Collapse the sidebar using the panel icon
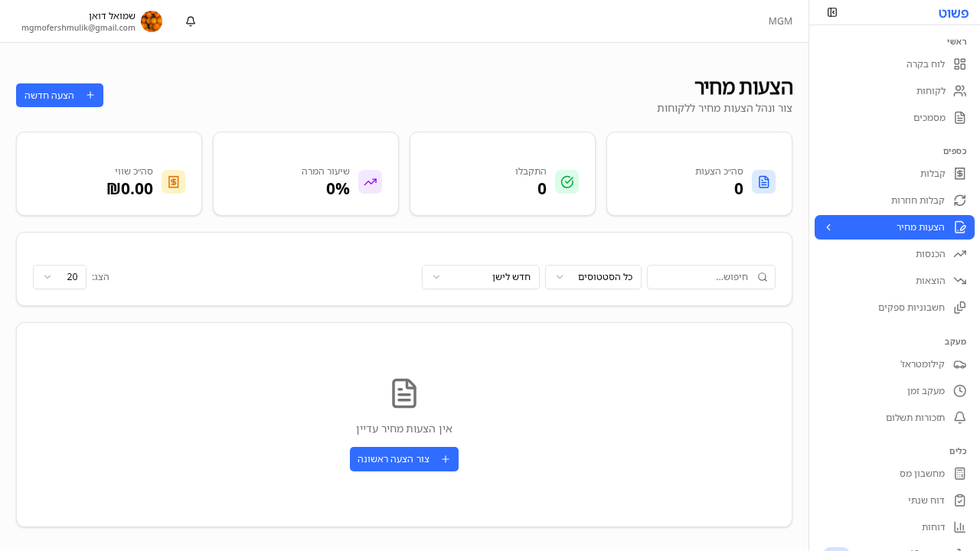Viewport: 980px width, 551px height. 832,13
